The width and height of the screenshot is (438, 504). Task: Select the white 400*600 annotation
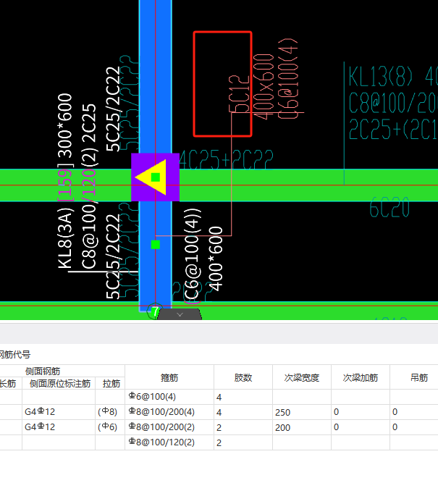pos(216,259)
